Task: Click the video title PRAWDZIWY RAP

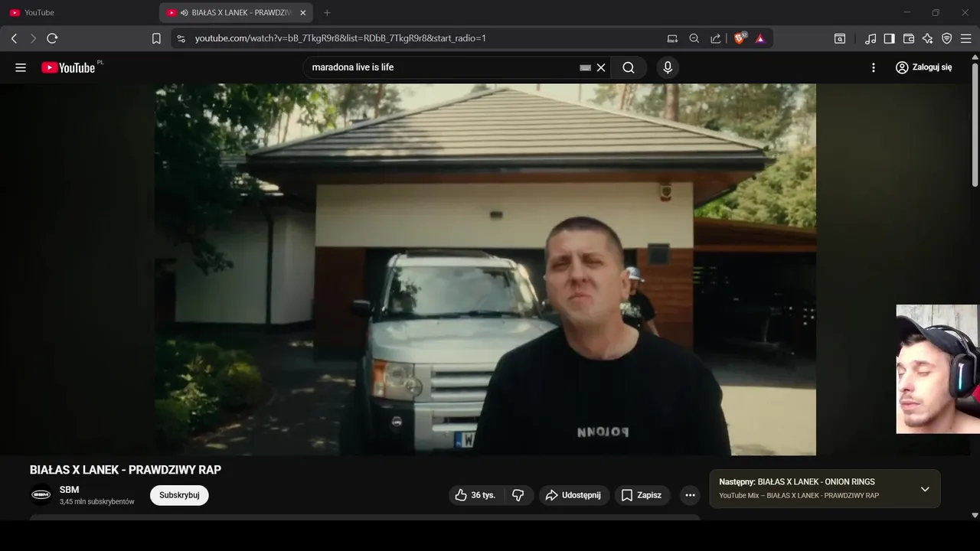Action: 126,470
